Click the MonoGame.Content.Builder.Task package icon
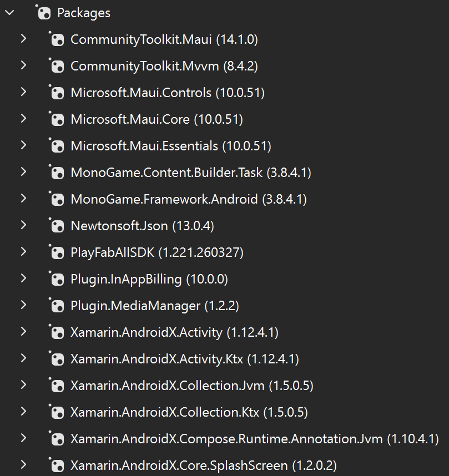This screenshot has width=449, height=476. pos(57,173)
